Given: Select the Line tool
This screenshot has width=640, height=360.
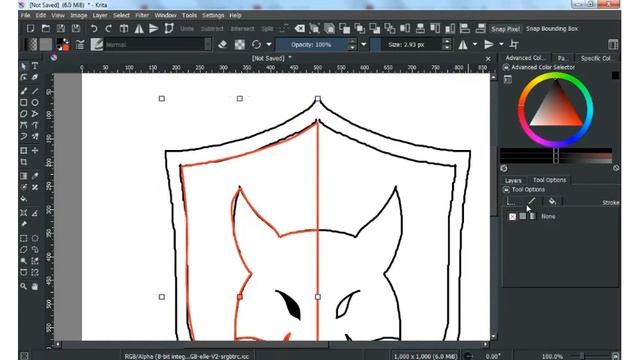Looking at the screenshot, I should pyautogui.click(x=35, y=91).
